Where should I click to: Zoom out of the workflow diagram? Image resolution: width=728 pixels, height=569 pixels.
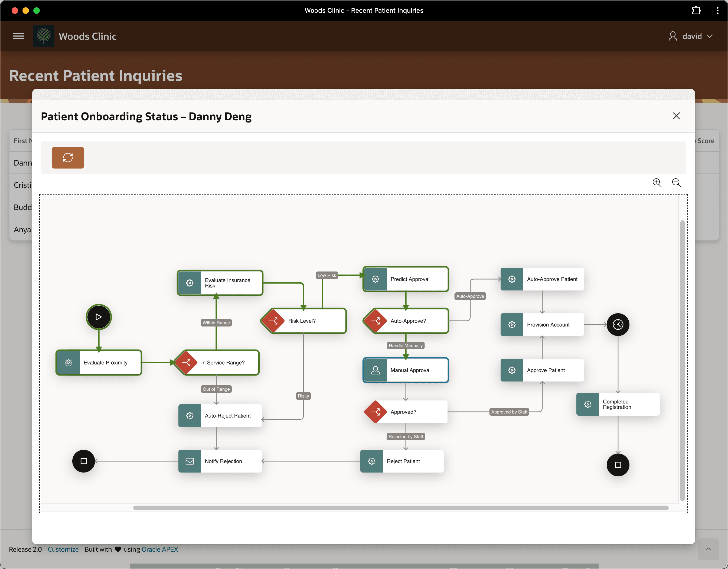coord(676,182)
